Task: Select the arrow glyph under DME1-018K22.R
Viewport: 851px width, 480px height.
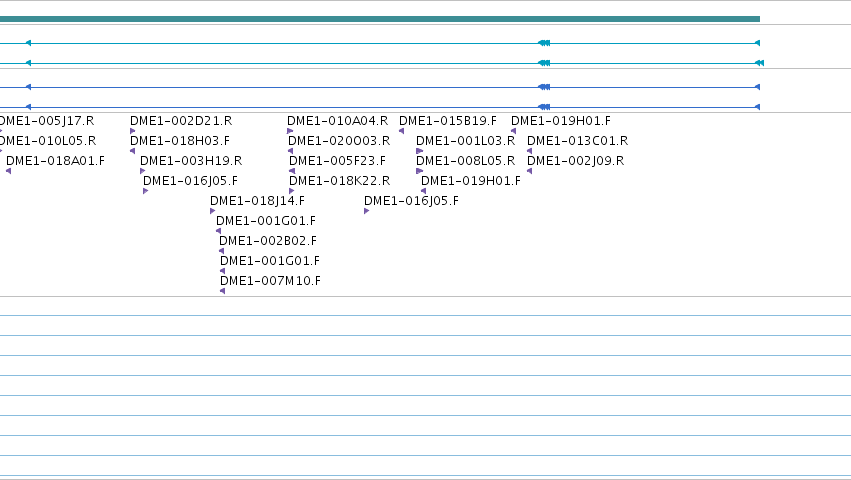Action: [x=291, y=191]
